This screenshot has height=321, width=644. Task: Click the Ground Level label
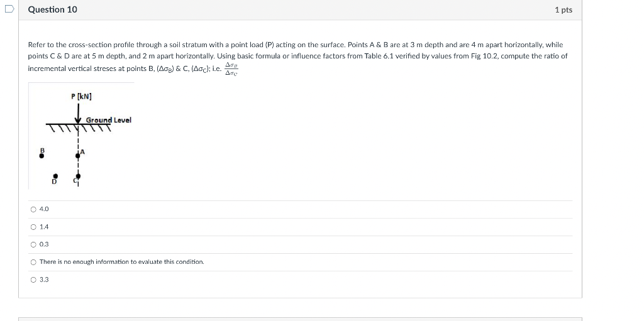[x=108, y=120]
